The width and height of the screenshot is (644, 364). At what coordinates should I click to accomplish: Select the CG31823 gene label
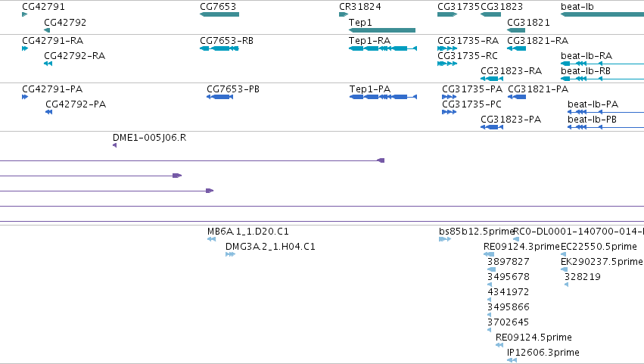click(502, 7)
